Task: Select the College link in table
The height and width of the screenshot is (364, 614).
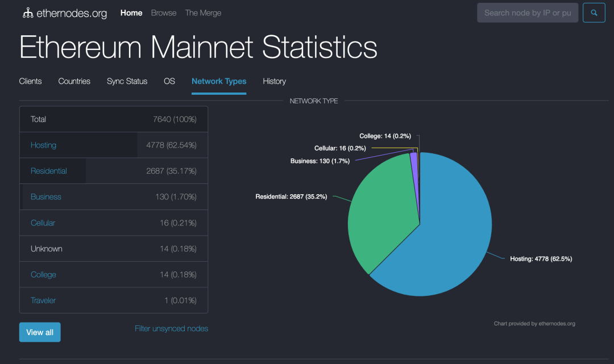Action: coord(43,275)
